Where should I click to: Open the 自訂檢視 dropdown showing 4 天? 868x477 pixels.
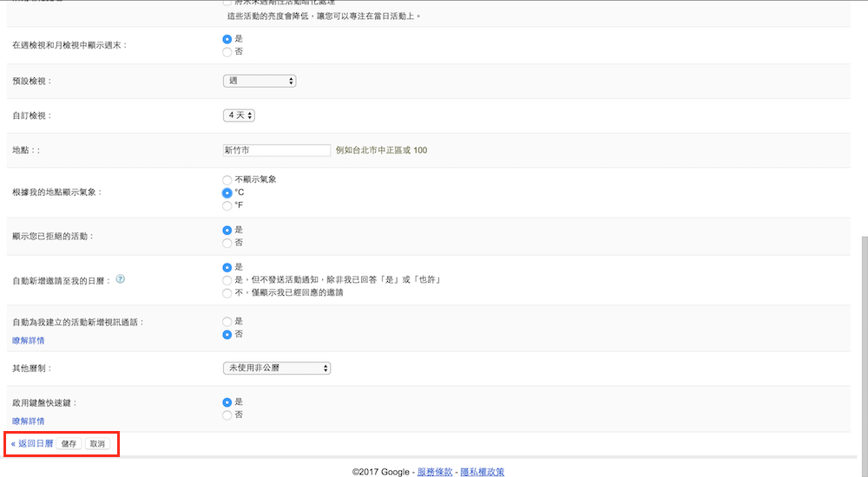pos(239,115)
